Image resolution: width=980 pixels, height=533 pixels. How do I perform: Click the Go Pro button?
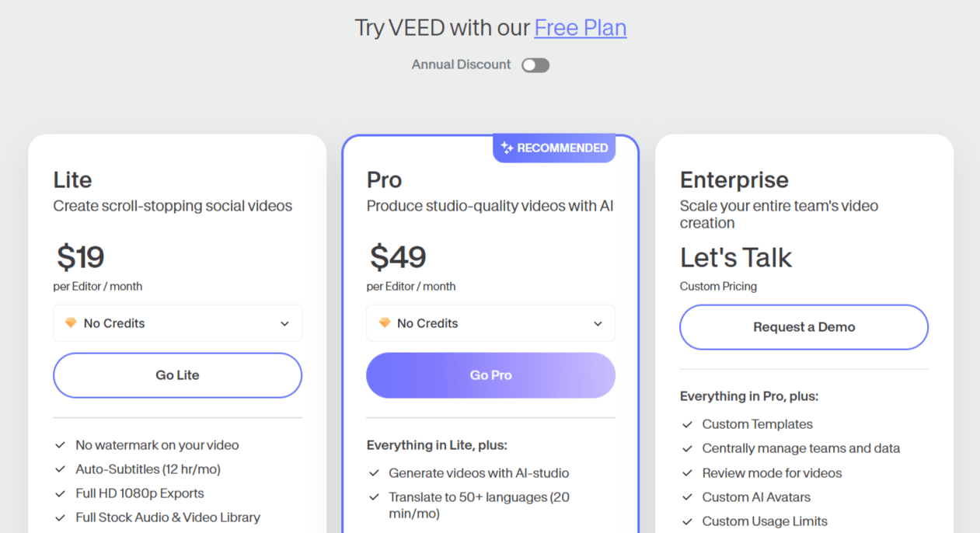[490, 375]
